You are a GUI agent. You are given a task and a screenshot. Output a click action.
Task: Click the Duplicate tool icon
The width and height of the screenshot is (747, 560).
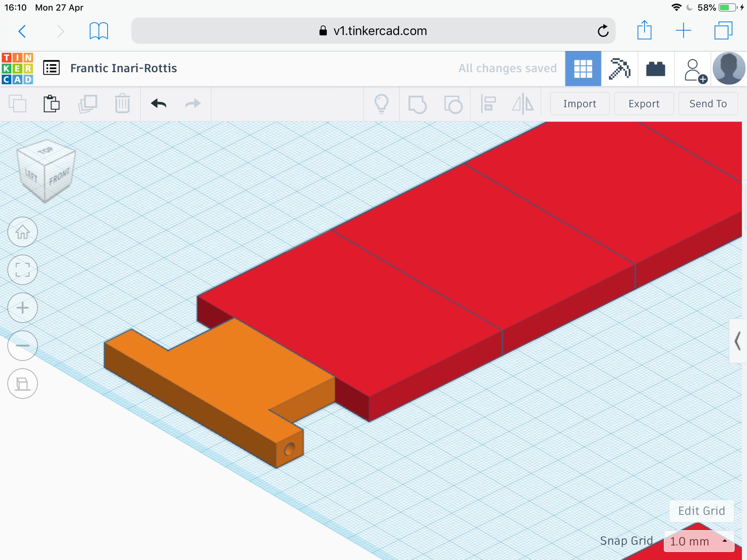[88, 104]
